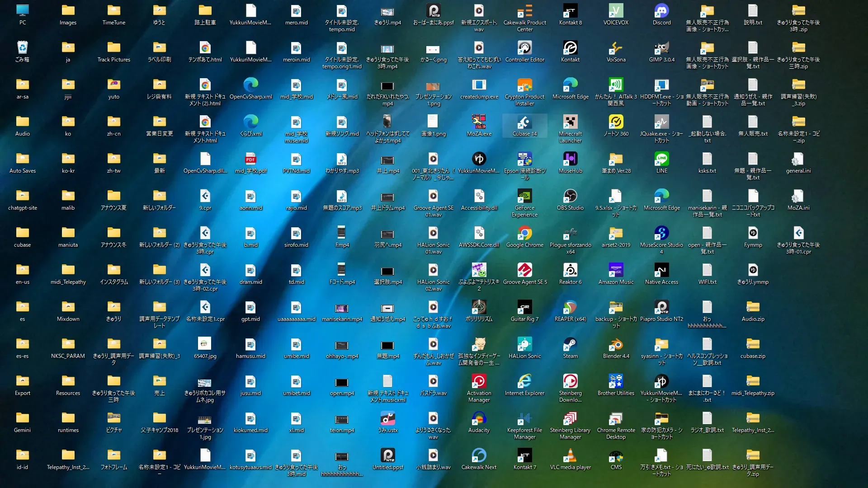Select the Steam shortcut icon
Viewport: 868px width, 488px height.
pos(570,345)
